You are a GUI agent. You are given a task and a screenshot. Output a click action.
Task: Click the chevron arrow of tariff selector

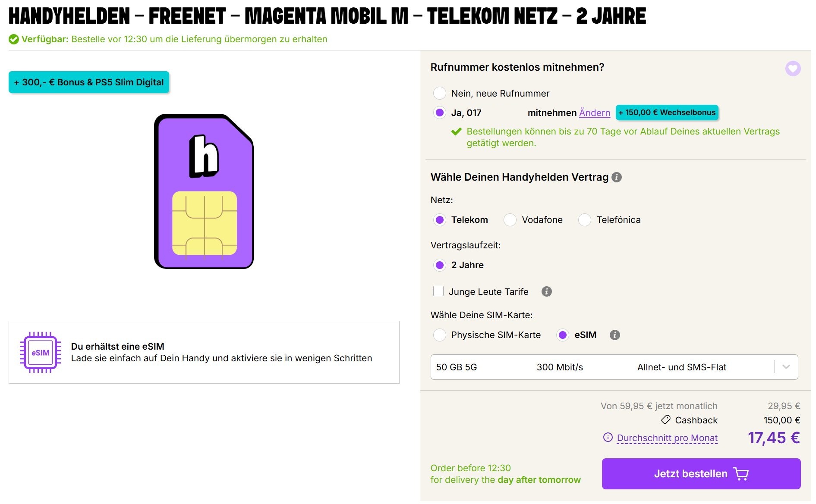point(786,367)
